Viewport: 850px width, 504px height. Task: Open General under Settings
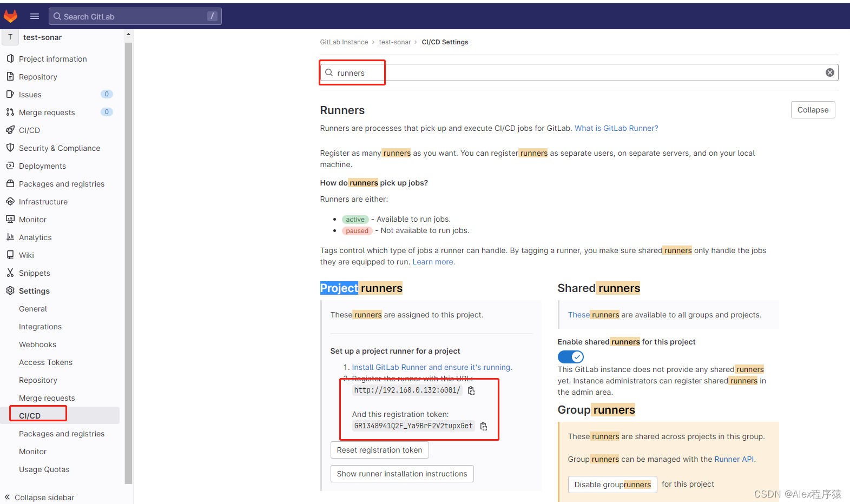(x=33, y=309)
